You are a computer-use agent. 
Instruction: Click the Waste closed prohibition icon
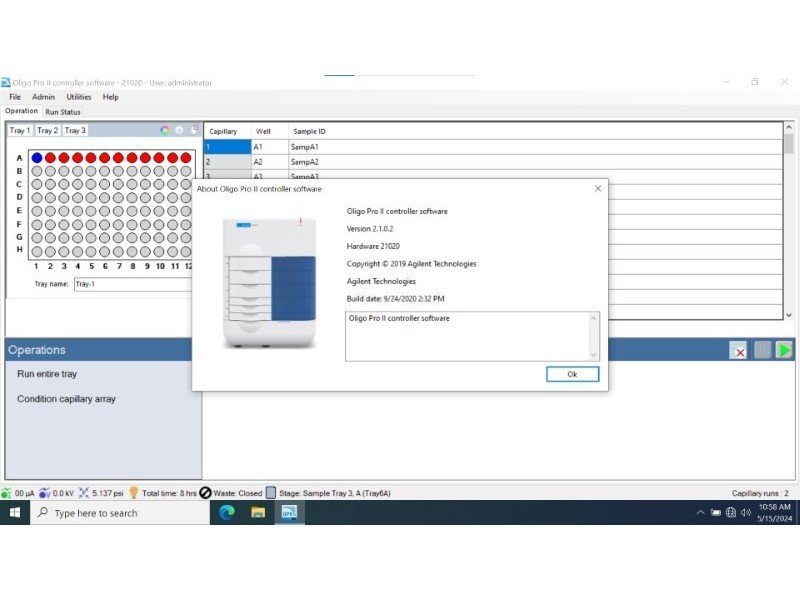point(205,493)
